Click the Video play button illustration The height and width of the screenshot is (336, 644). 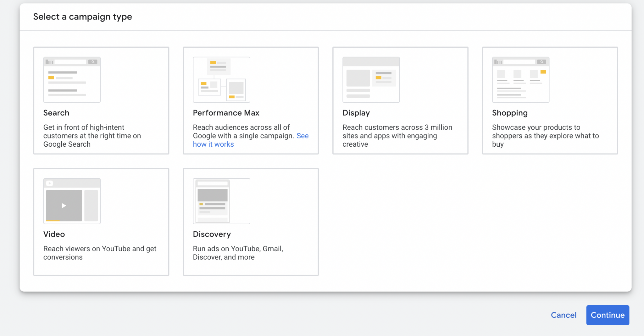(x=64, y=206)
